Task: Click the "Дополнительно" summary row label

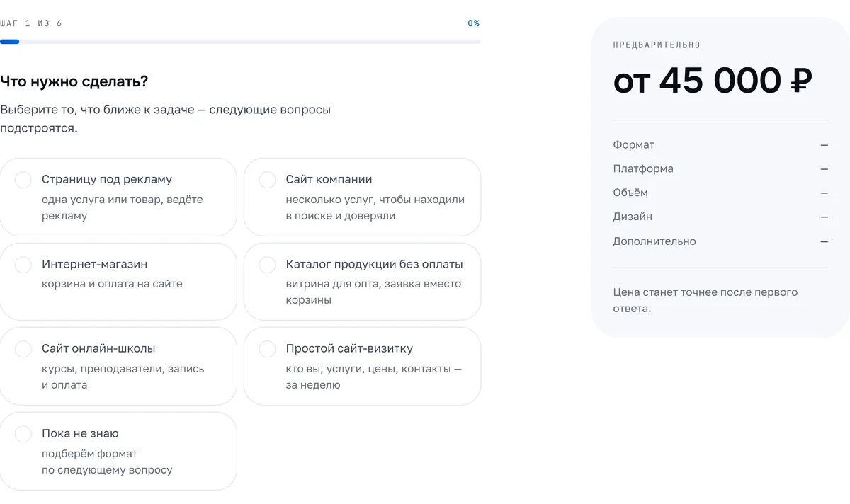Action: click(x=654, y=241)
